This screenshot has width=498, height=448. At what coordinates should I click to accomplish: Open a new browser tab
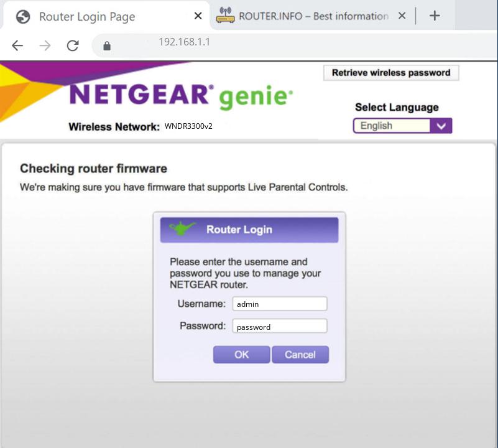pos(435,16)
